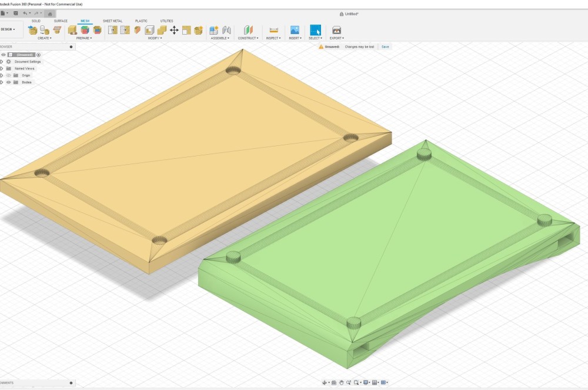Click the Undo arrow icon
588x390 pixels.
(25, 13)
